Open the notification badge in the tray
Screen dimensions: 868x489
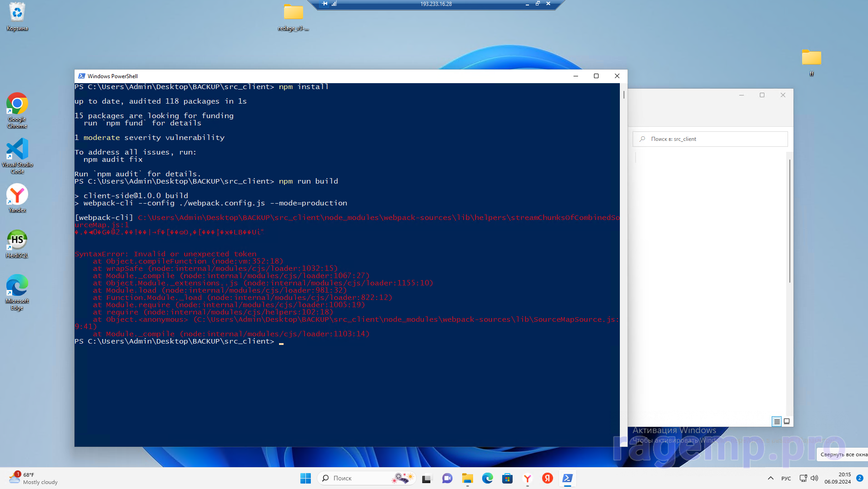point(859,478)
